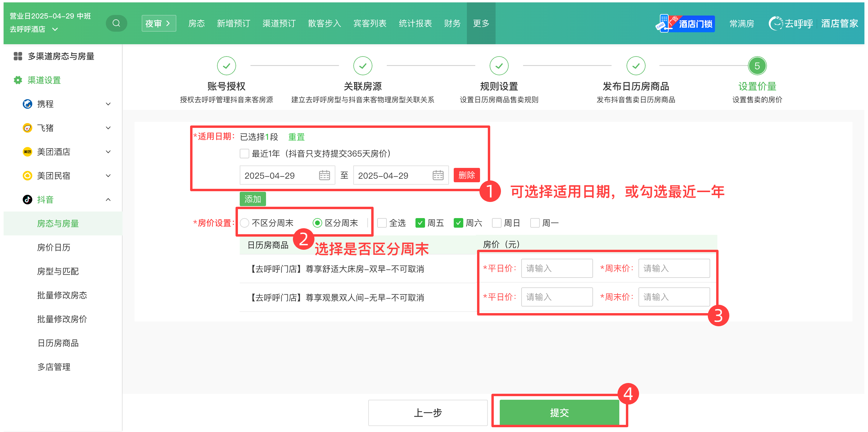Uncheck the 周五 checkbox
This screenshot has height=432, width=868.
point(420,223)
